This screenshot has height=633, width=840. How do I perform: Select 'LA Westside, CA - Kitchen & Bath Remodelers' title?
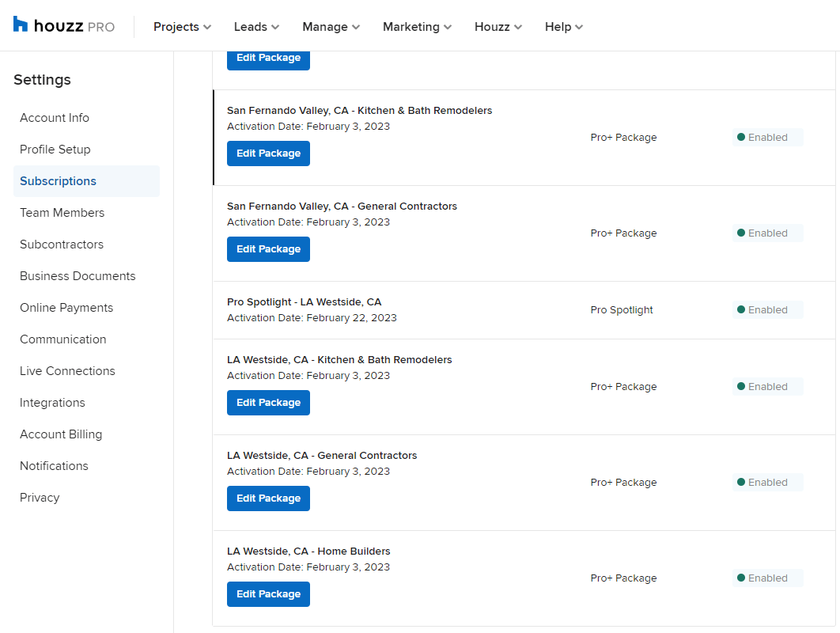pos(339,360)
